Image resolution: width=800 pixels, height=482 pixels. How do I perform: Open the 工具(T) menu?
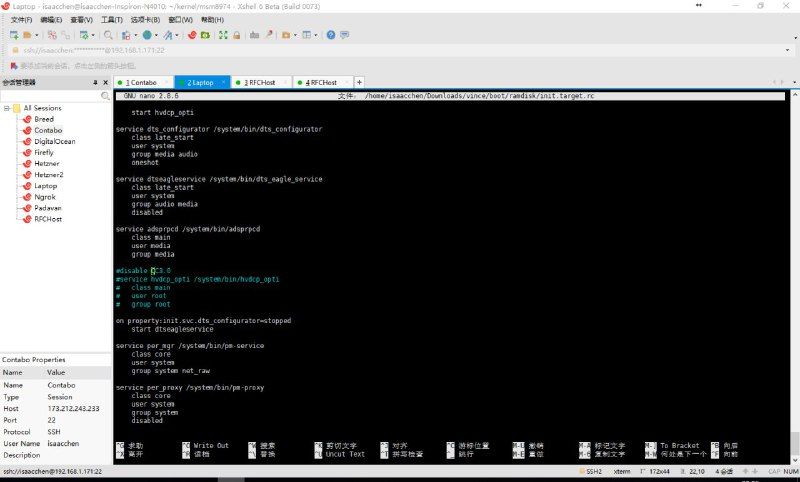coord(112,20)
